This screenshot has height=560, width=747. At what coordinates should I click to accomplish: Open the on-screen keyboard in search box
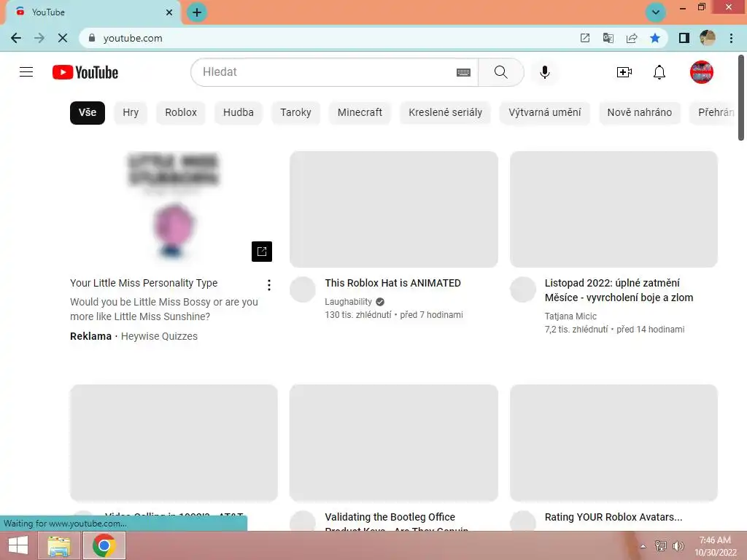pos(463,72)
